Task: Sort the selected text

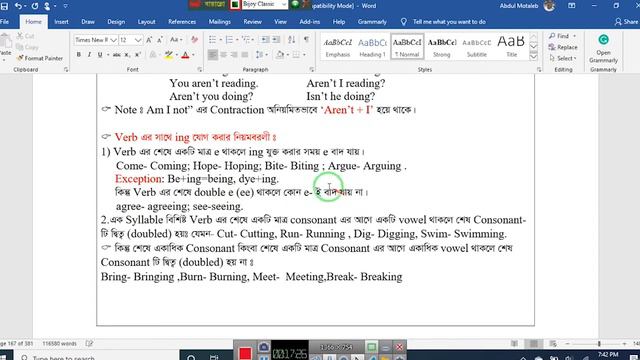Action: point(291,40)
